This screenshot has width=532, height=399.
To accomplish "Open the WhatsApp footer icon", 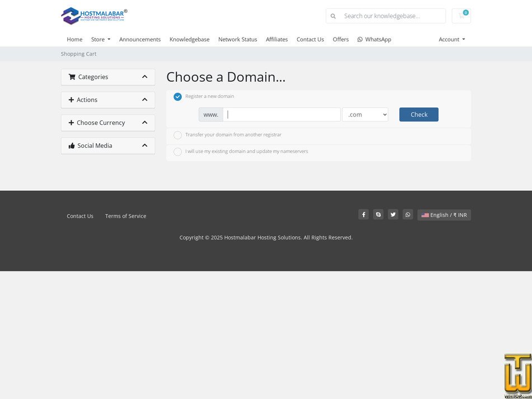I will (x=408, y=214).
